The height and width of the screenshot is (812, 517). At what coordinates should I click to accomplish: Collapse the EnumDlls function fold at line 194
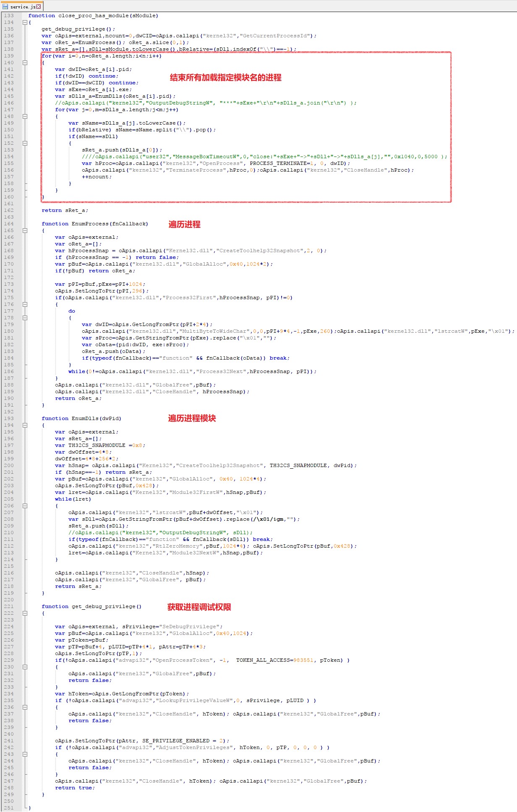pyautogui.click(x=25, y=425)
